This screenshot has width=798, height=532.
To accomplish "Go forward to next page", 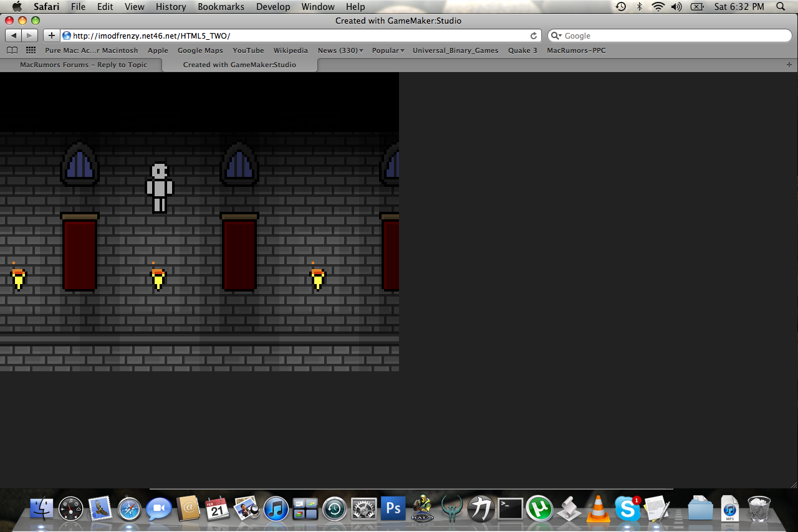I will [x=30, y=36].
